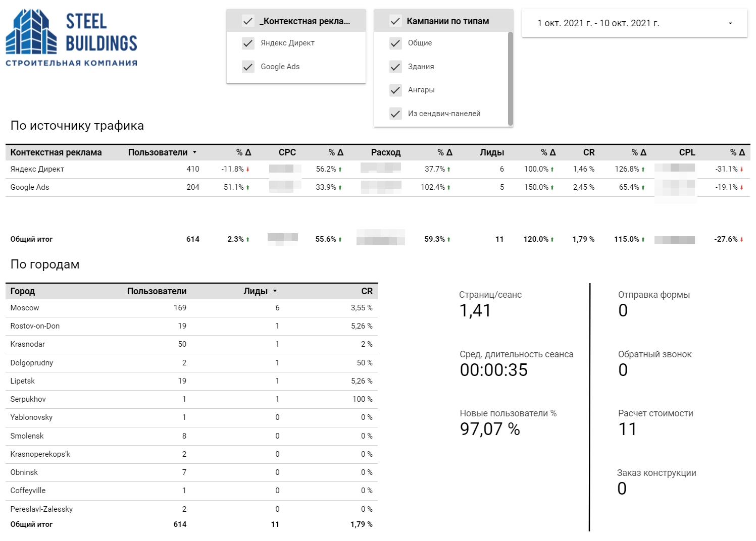Sort traffic table by Пользователи column
The image size is (756, 541).
[162, 152]
